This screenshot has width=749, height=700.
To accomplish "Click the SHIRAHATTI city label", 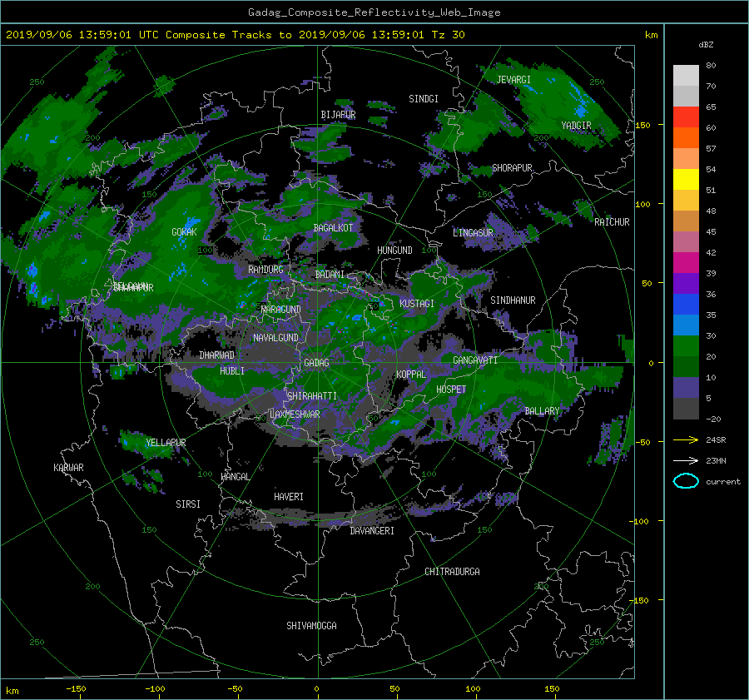I will pos(312,396).
